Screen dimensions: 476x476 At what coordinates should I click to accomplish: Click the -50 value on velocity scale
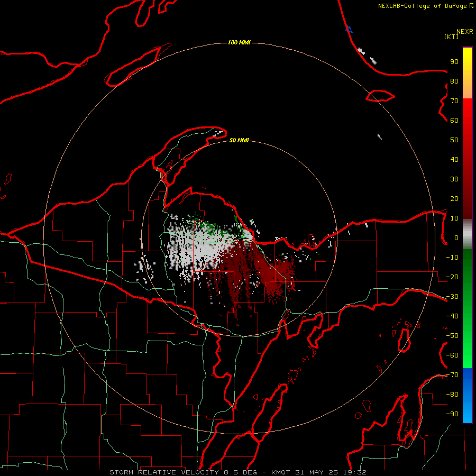pyautogui.click(x=452, y=336)
